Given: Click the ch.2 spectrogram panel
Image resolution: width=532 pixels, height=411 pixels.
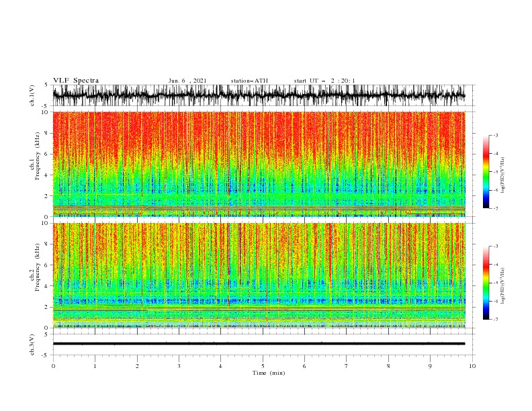Looking at the screenshot, I should coord(259,275).
